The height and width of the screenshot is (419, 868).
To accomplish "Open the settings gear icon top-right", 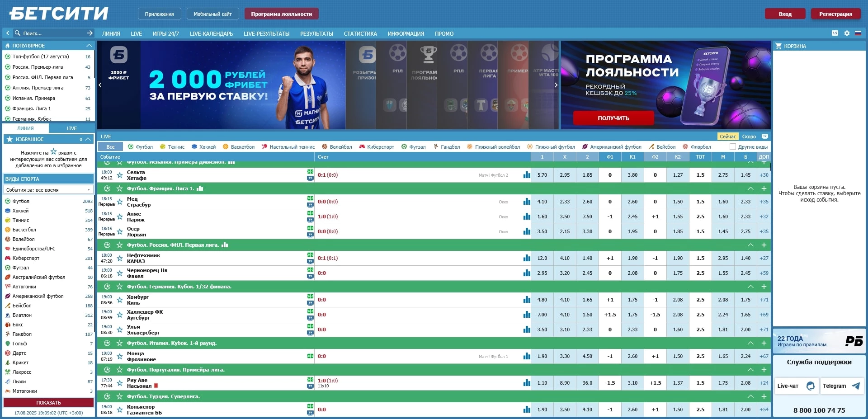I will [x=847, y=33].
